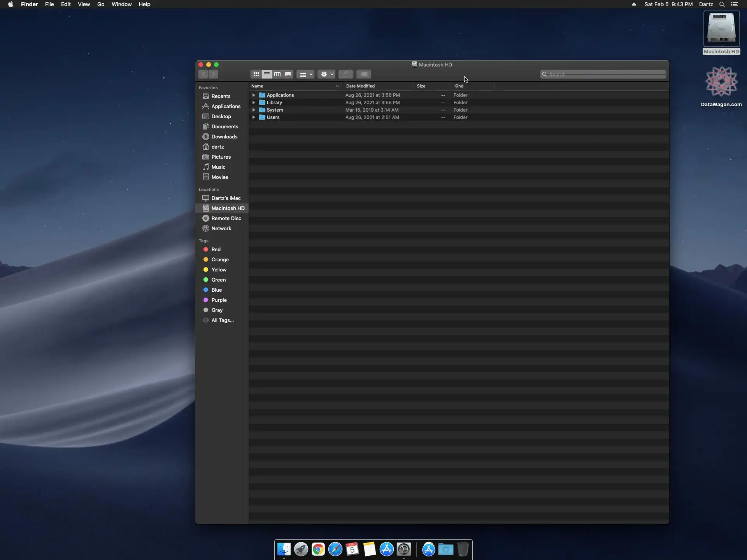Open the Go menu
The height and width of the screenshot is (560, 747).
pyautogui.click(x=101, y=4)
